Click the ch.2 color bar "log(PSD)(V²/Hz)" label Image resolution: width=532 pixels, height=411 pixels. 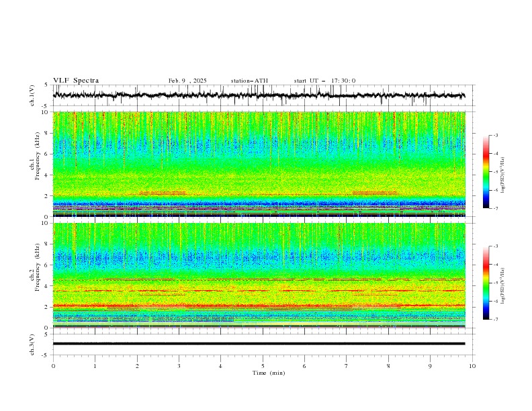[x=503, y=285]
